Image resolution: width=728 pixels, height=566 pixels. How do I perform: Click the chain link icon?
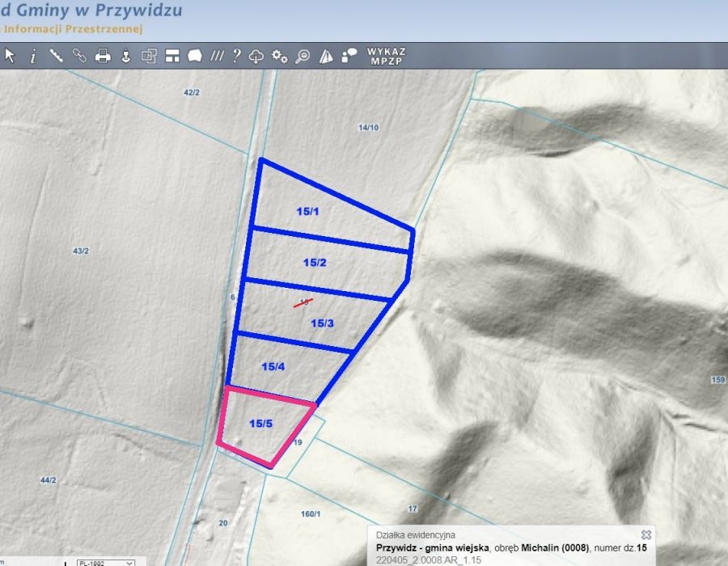pyautogui.click(x=79, y=56)
